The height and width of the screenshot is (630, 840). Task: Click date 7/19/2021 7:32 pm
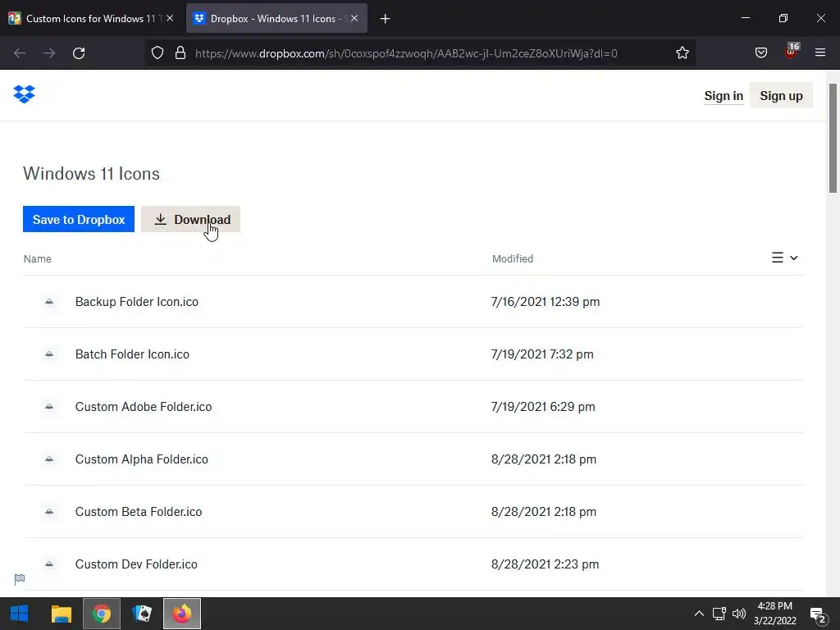point(542,354)
